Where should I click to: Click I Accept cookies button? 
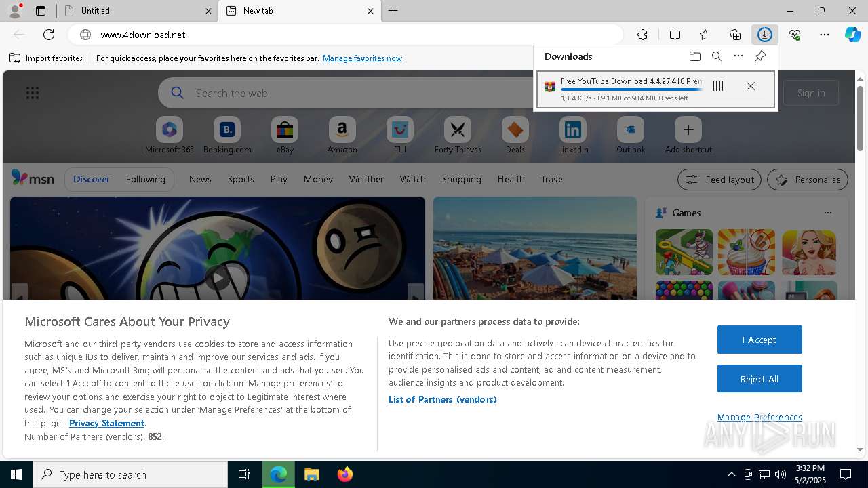[759, 340]
